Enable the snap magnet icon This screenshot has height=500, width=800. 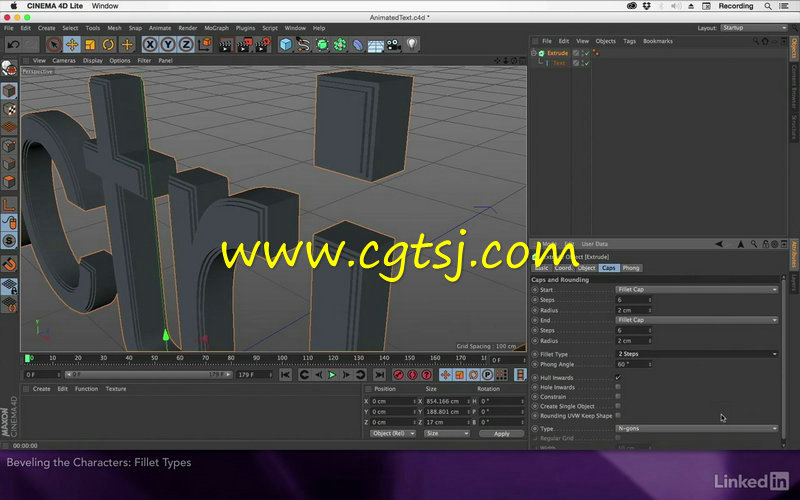pyautogui.click(x=9, y=264)
